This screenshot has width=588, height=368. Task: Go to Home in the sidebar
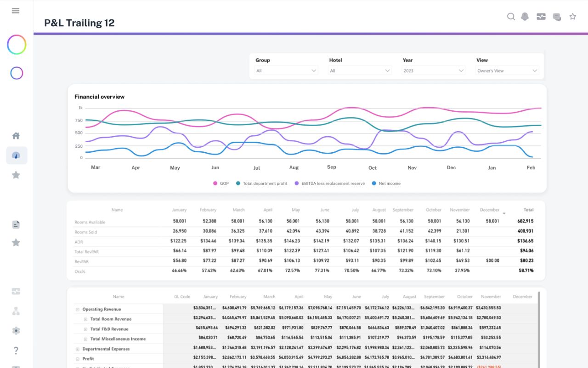(x=16, y=136)
